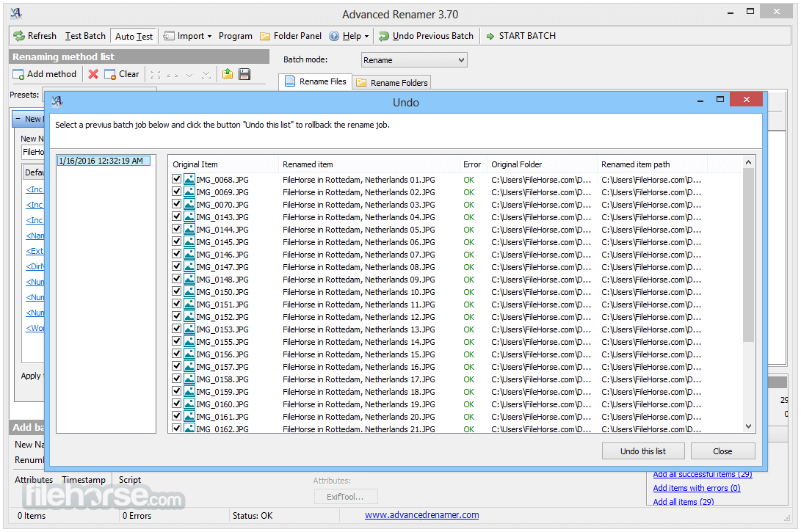
Task: Uncheck the IMG_0146.JPG checkbox
Action: click(x=177, y=254)
